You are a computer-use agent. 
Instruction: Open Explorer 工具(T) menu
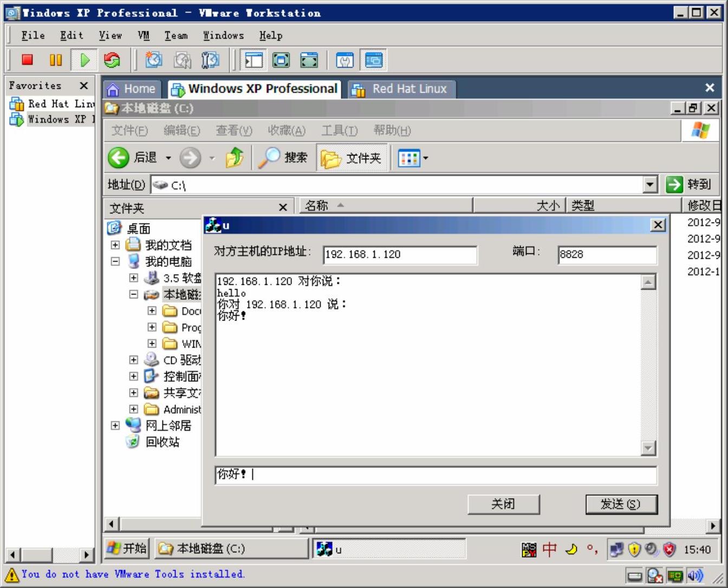339,130
